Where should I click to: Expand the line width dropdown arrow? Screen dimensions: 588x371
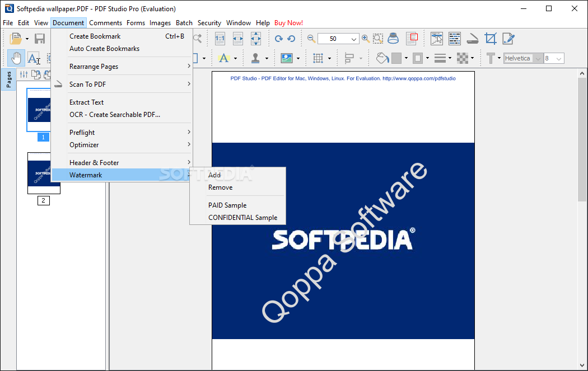450,58
